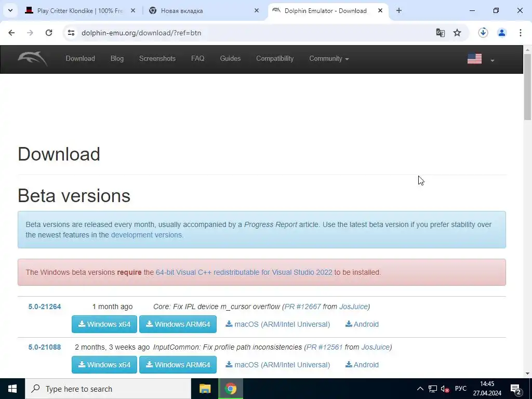Viewport: 532px width, 399px height.
Task: Open 64-bit Visual C++ redistributable link
Action: tap(244, 272)
